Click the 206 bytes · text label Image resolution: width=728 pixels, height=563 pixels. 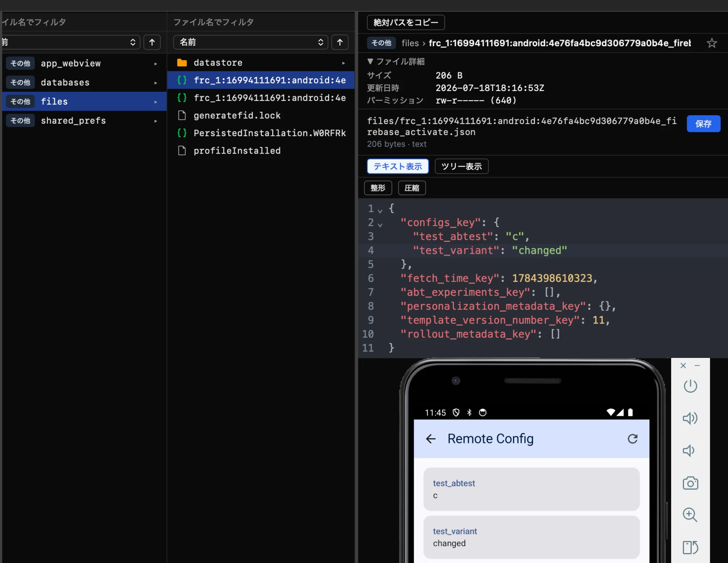click(397, 144)
